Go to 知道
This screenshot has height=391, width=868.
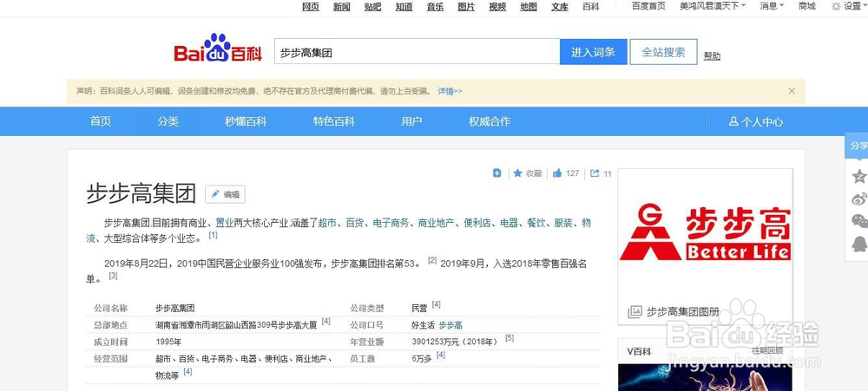(x=404, y=7)
